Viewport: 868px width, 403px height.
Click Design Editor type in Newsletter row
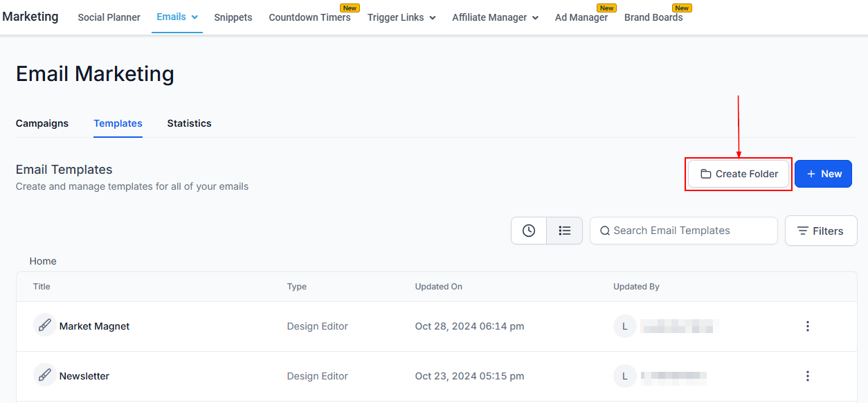tap(318, 376)
